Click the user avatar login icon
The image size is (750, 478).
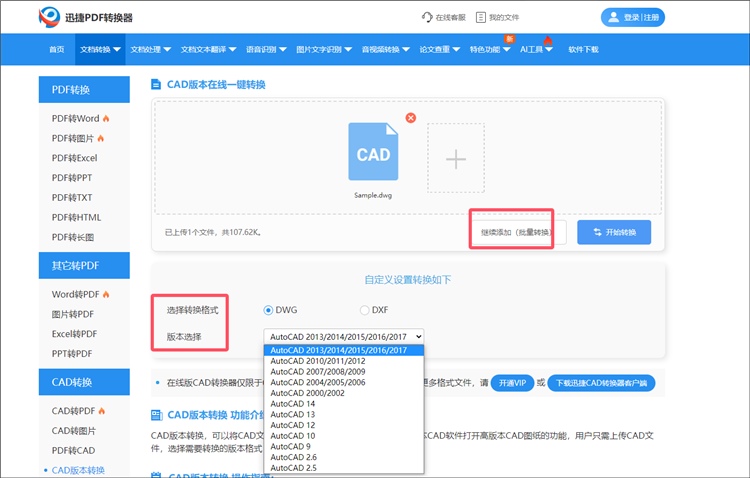pyautogui.click(x=611, y=17)
